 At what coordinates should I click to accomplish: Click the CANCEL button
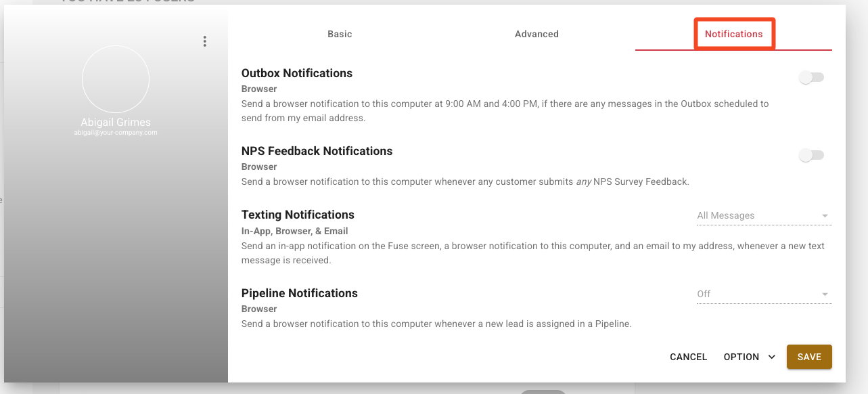tap(688, 357)
